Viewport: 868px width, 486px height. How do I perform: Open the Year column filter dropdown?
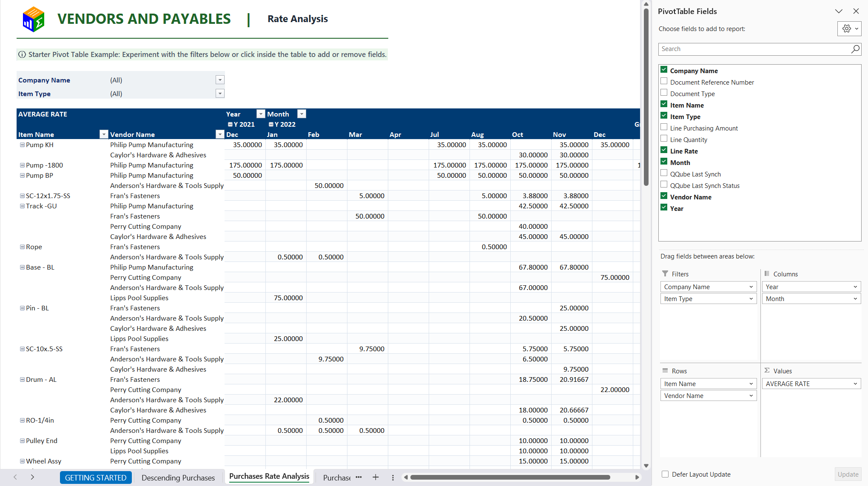[x=261, y=114]
